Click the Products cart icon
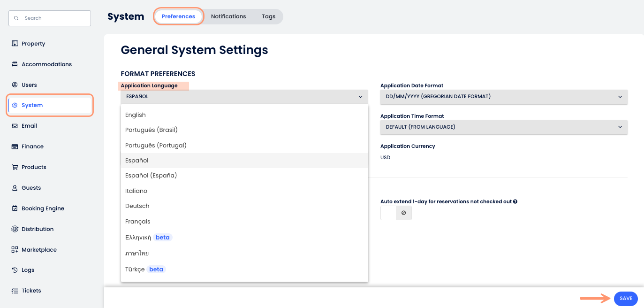Viewport: 644px width, 308px height. click(x=15, y=167)
